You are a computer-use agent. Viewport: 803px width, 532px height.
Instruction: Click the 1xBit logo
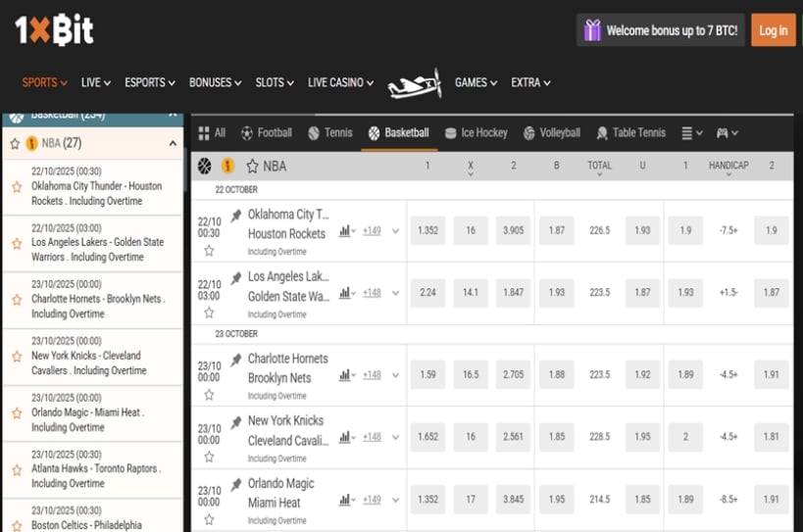point(55,30)
